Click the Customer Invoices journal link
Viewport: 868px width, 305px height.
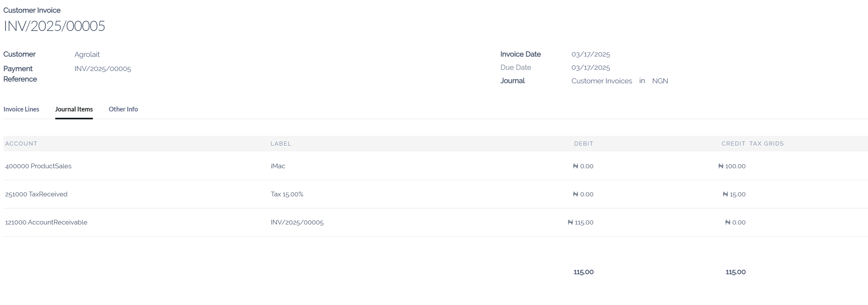tap(602, 81)
